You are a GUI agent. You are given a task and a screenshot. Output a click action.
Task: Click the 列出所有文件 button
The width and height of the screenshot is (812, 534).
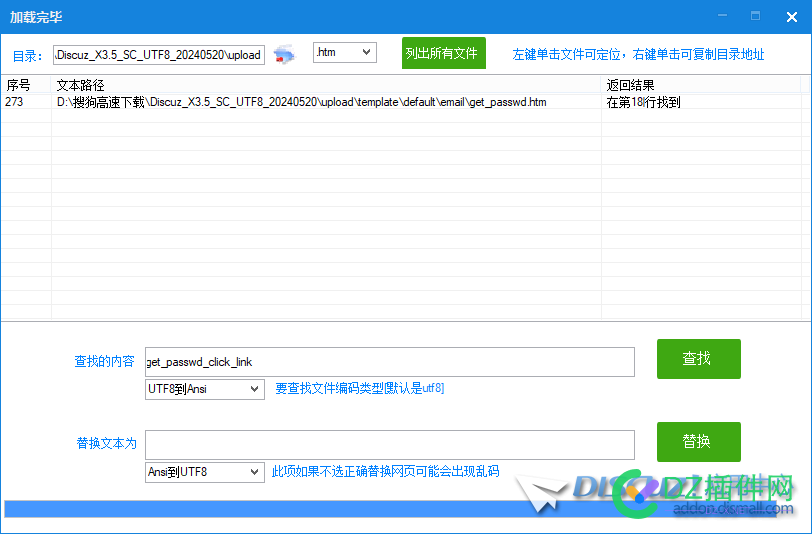444,53
